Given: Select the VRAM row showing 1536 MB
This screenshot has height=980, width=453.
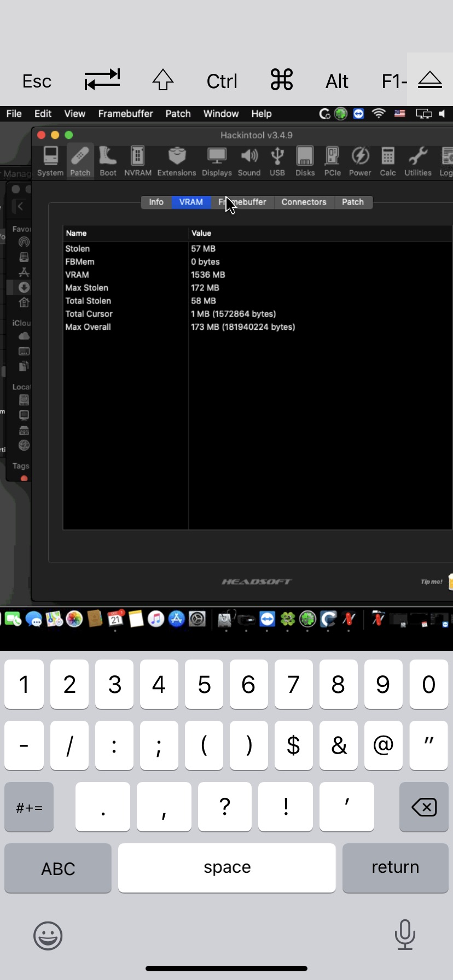Looking at the screenshot, I should tap(258, 275).
